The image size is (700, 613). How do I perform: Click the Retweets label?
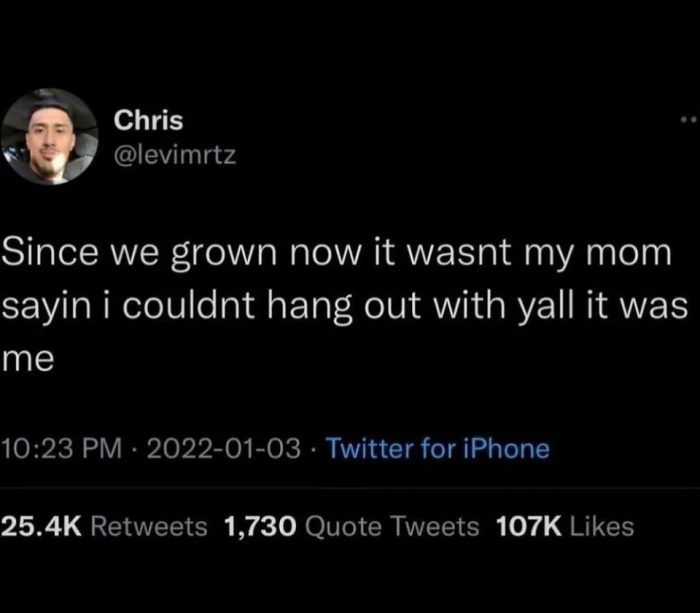pos(149,526)
